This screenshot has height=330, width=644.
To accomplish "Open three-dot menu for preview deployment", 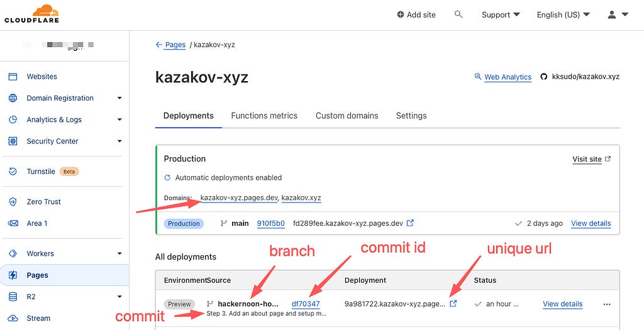I will coord(607,304).
